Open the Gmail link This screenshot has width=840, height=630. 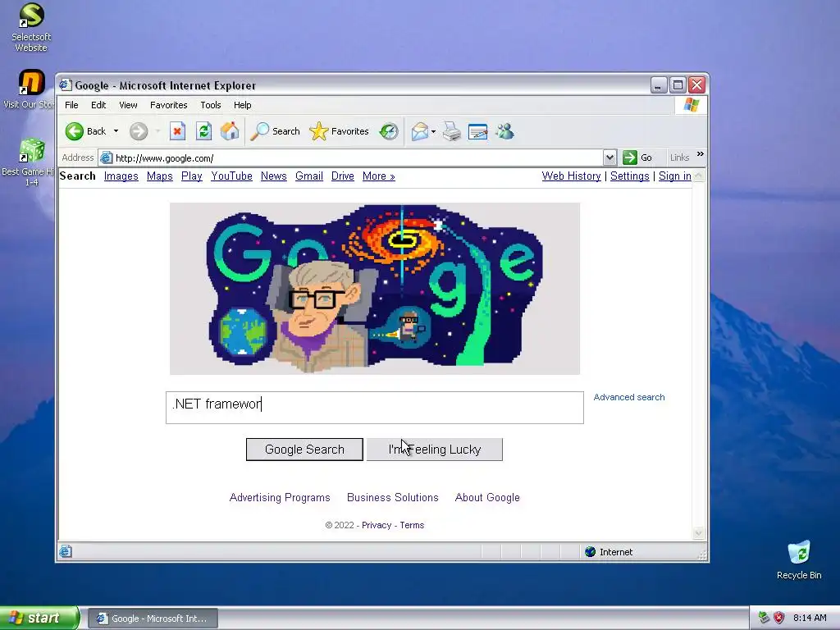(309, 176)
